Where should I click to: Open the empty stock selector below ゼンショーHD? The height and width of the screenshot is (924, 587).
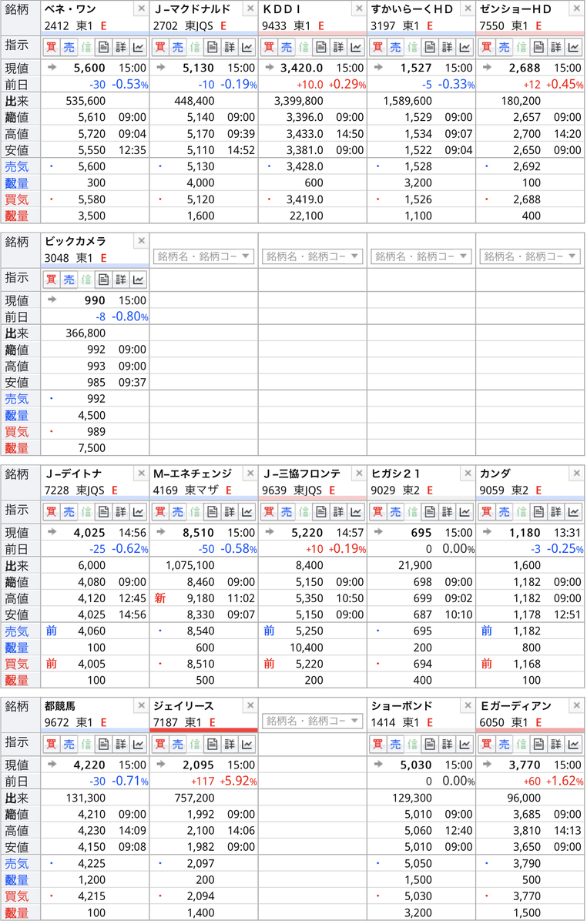coord(530,256)
